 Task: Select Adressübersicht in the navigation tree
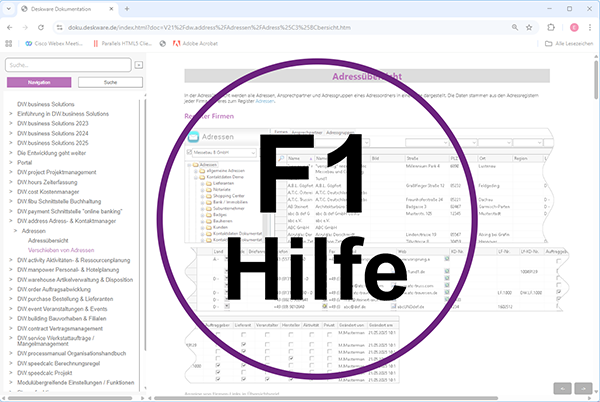(x=48, y=241)
